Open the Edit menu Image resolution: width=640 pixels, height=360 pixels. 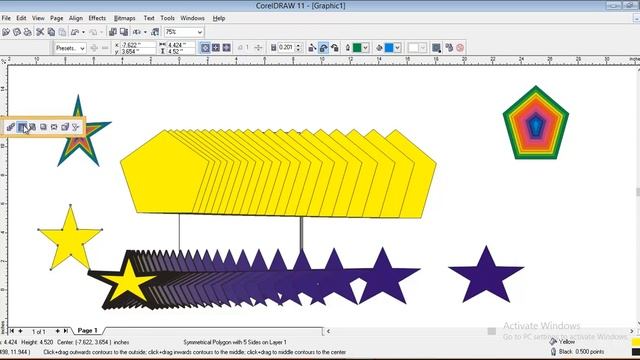[21, 18]
